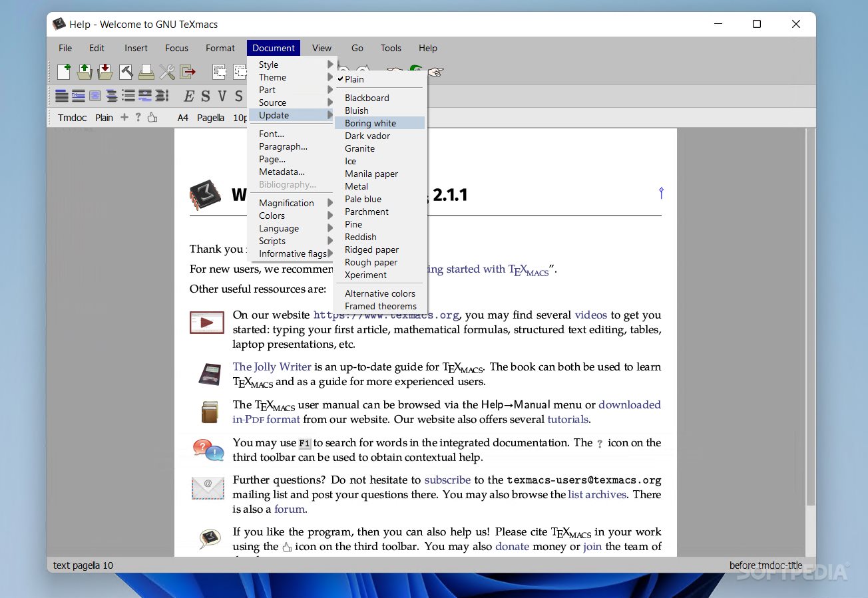The width and height of the screenshot is (868, 598).
Task: Click the image with caption icon
Action: [x=145, y=96]
